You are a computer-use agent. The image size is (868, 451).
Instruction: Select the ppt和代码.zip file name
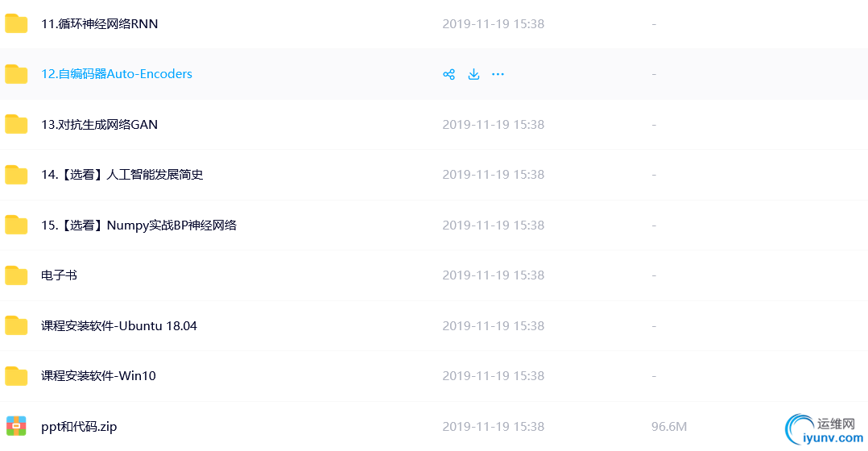click(79, 427)
